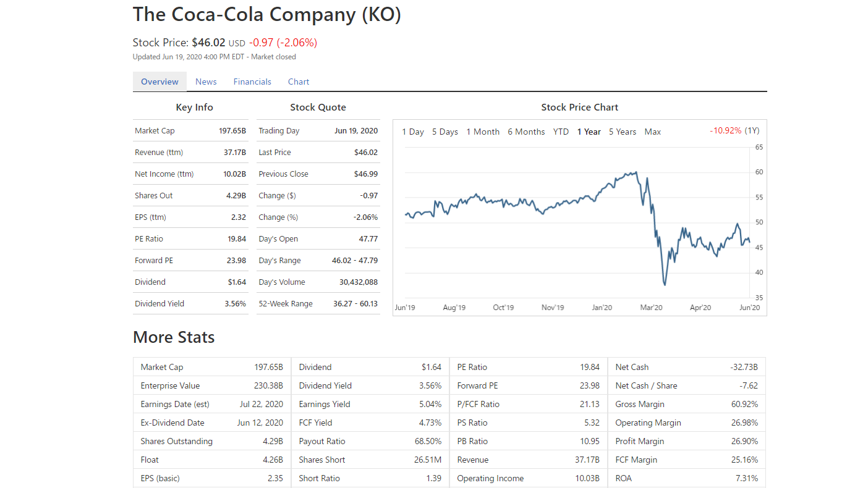Click Revenue (ttm) value 37.17B
This screenshot has width=868, height=488.
234,153
